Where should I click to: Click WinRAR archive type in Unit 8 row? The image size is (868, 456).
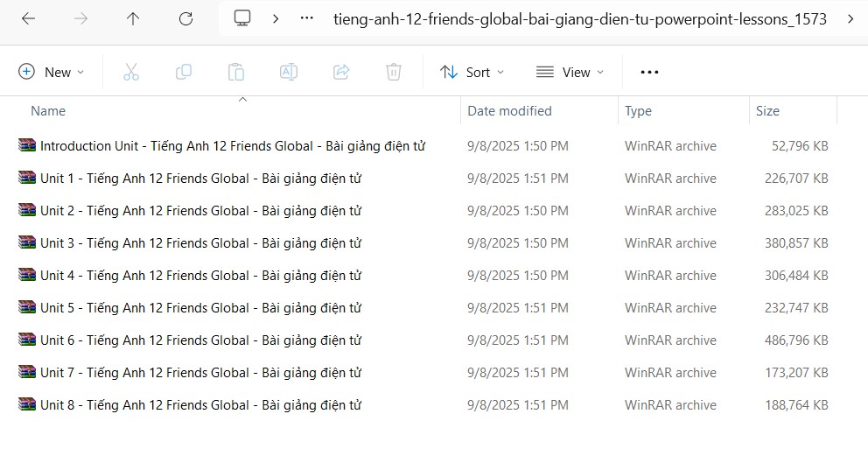670,405
